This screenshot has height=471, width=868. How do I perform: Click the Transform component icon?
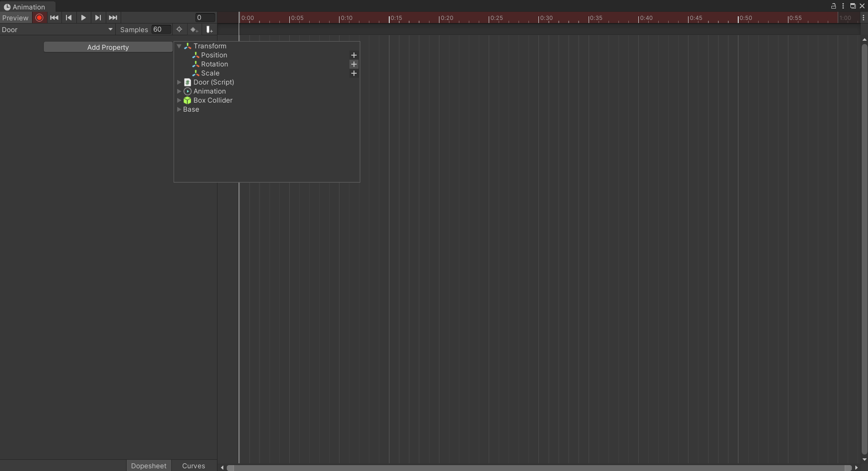coord(187,46)
